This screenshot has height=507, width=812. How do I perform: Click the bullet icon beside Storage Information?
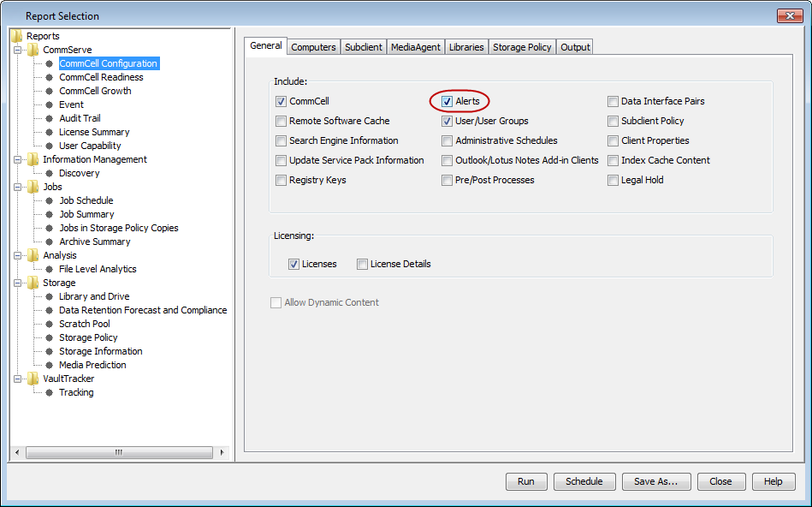coord(49,351)
